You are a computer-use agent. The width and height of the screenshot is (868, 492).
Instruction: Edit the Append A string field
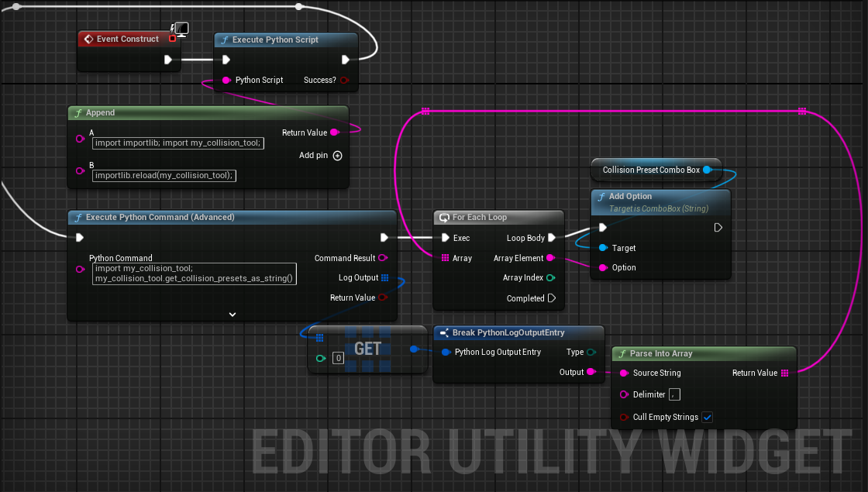[177, 143]
